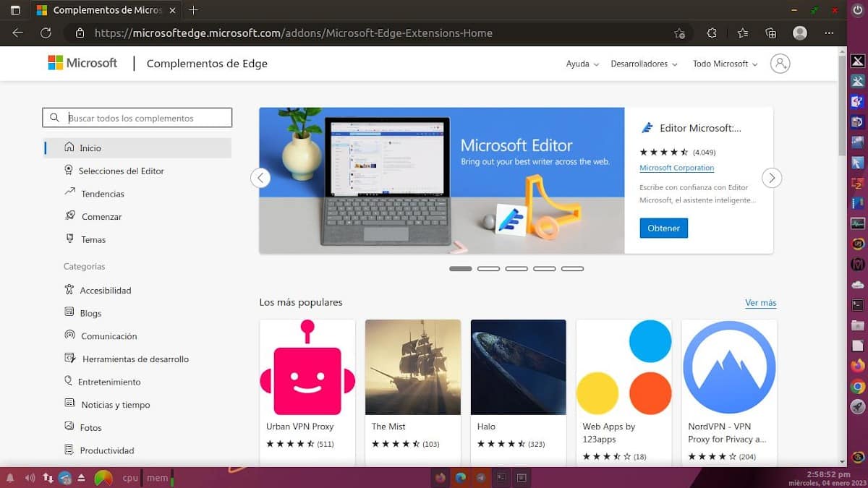Click the search magnifier icon
Image resolution: width=868 pixels, height=488 pixels.
(55, 118)
